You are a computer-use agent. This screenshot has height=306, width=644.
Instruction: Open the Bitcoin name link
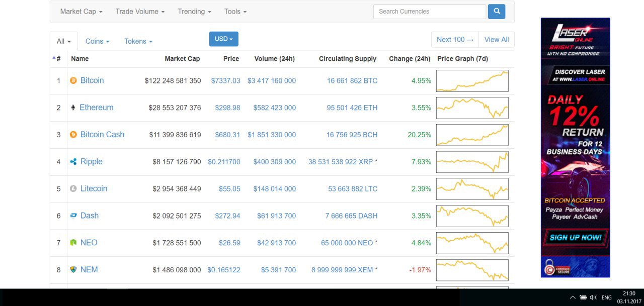92,80
